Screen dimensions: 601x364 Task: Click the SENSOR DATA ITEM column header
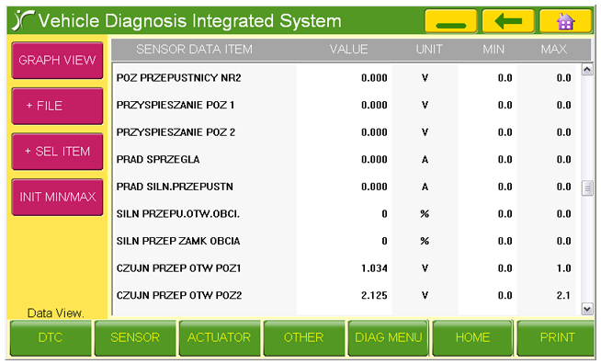194,49
